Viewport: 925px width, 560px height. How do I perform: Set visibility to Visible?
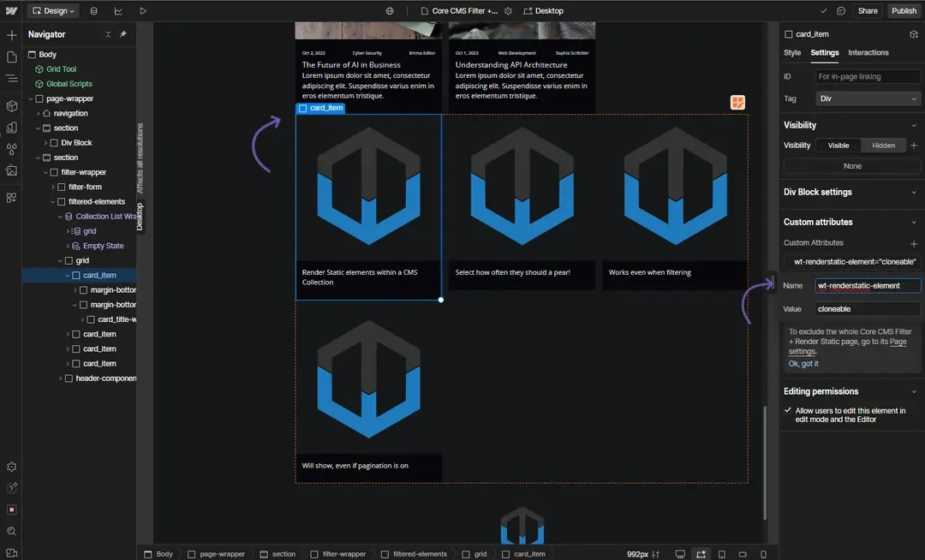[838, 146]
